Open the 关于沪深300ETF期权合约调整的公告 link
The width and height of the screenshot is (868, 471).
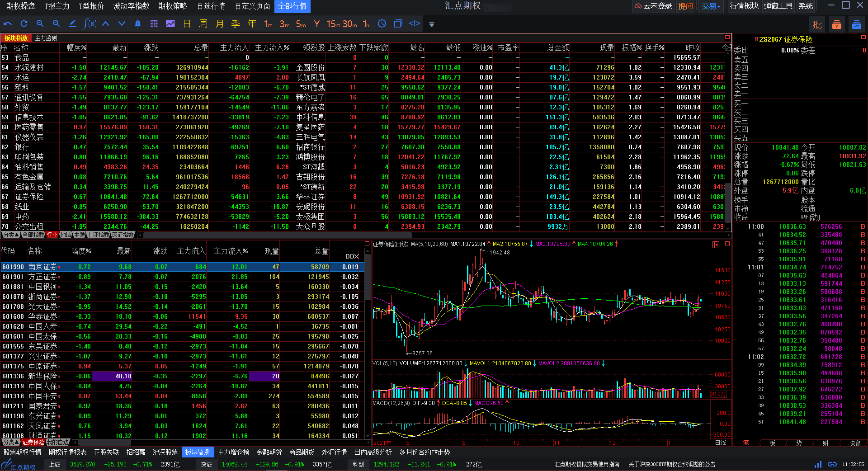[672, 464]
